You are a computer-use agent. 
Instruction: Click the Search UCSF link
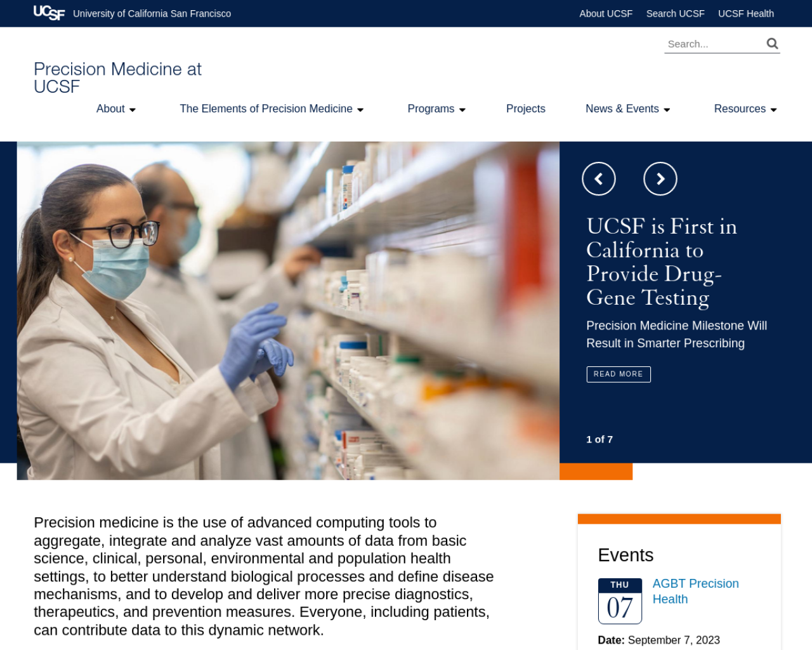coord(675,13)
